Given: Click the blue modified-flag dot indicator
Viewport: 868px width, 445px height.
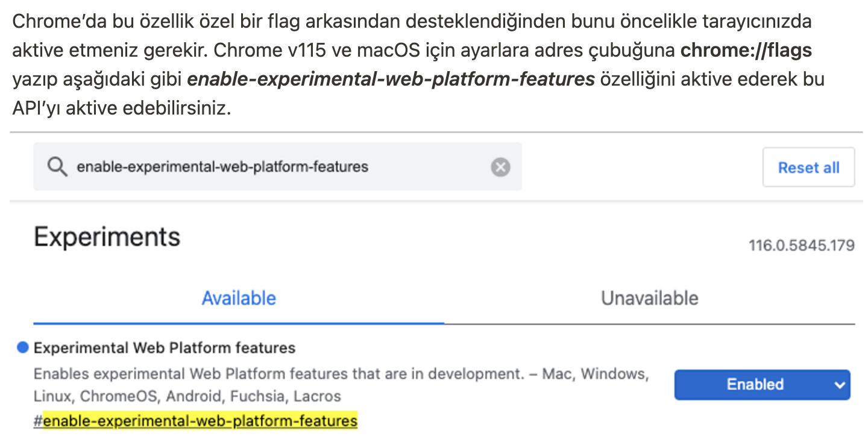Looking at the screenshot, I should [x=23, y=347].
